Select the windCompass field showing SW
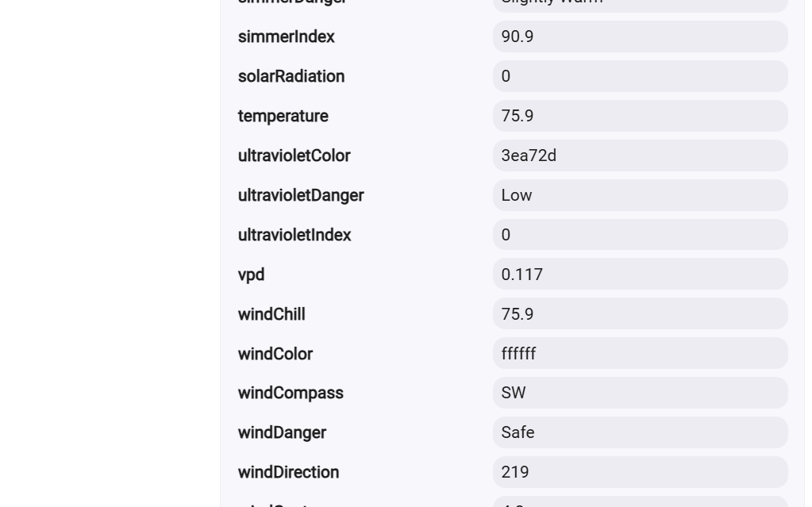812x507 pixels. pyautogui.click(x=640, y=393)
